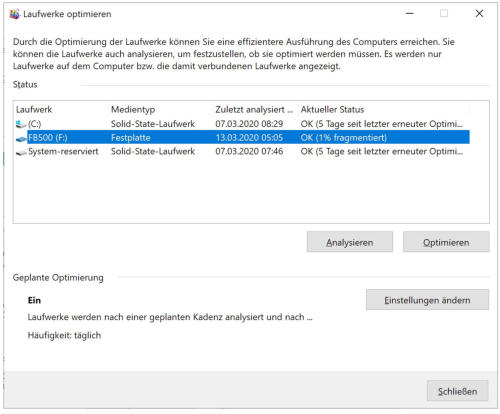500x414 pixels.
Task: Minimize the Laufwerke optimieren window
Action: point(410,14)
